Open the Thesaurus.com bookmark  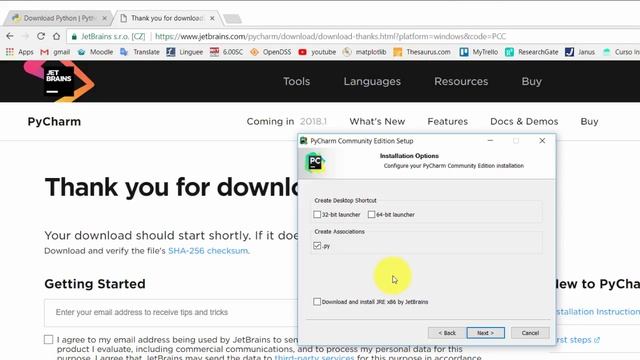coord(422,52)
